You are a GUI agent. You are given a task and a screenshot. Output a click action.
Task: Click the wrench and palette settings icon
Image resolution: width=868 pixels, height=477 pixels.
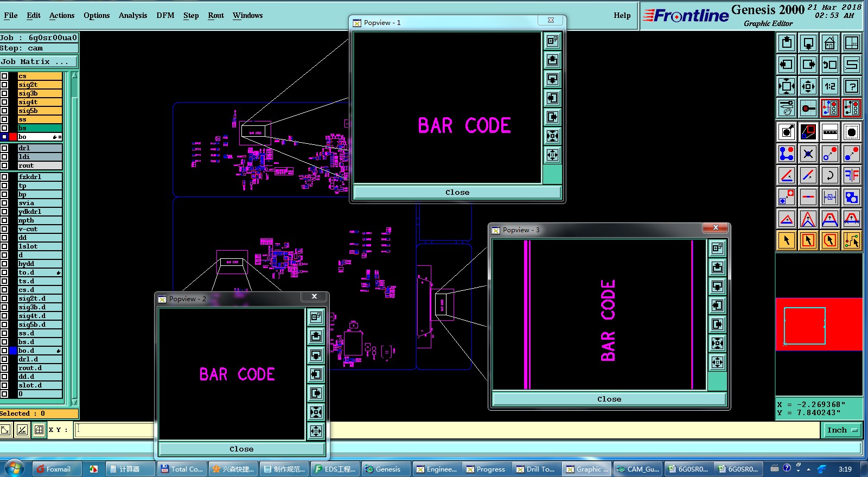787,108
